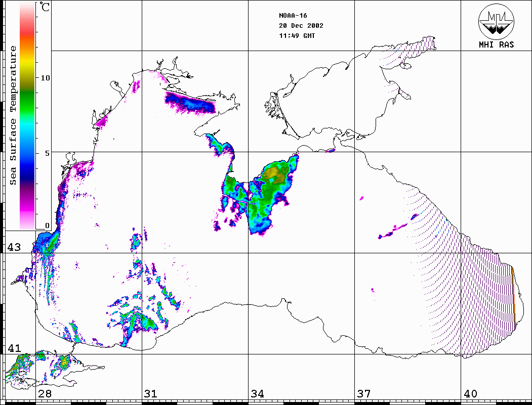532x405 pixels.
Task: Click the latitude label '43'
Action: click(x=14, y=247)
